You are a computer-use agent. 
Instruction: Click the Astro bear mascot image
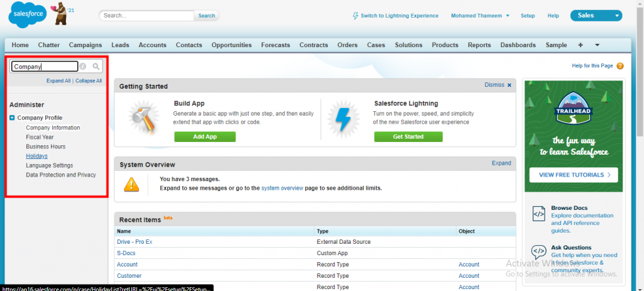pyautogui.click(x=60, y=13)
